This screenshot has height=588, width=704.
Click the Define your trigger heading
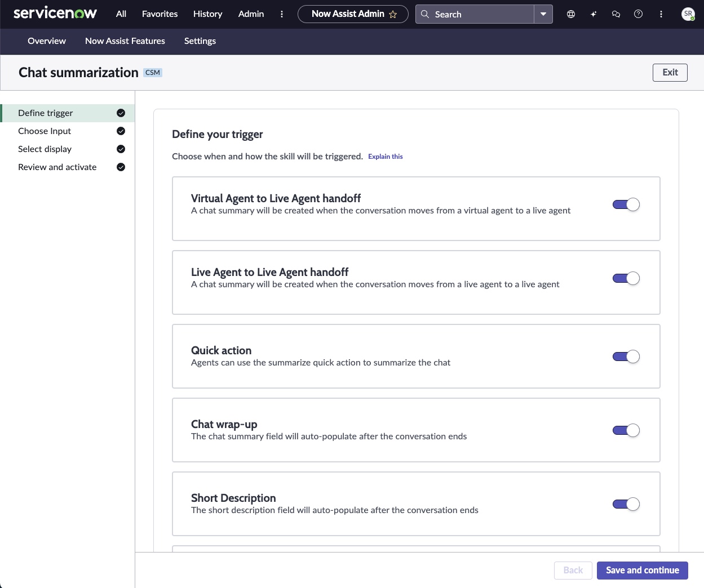(x=218, y=134)
